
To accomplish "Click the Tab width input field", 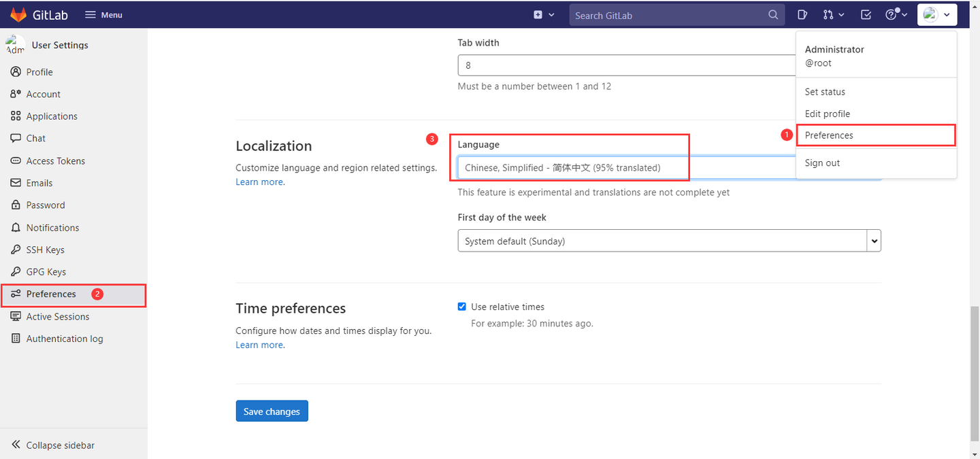I will click(x=626, y=65).
